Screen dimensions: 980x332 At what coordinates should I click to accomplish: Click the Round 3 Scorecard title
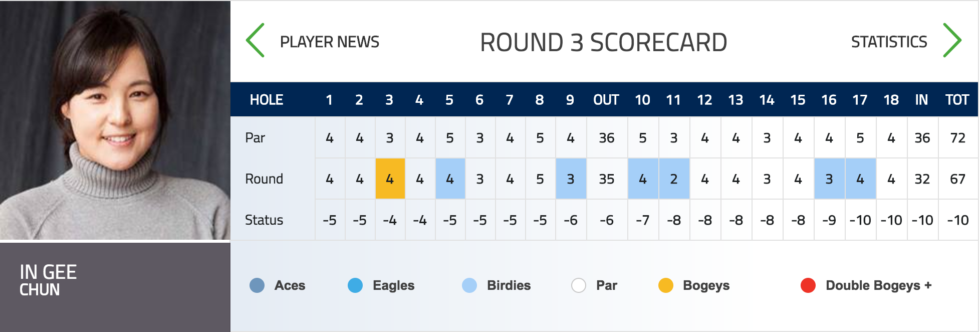[604, 42]
